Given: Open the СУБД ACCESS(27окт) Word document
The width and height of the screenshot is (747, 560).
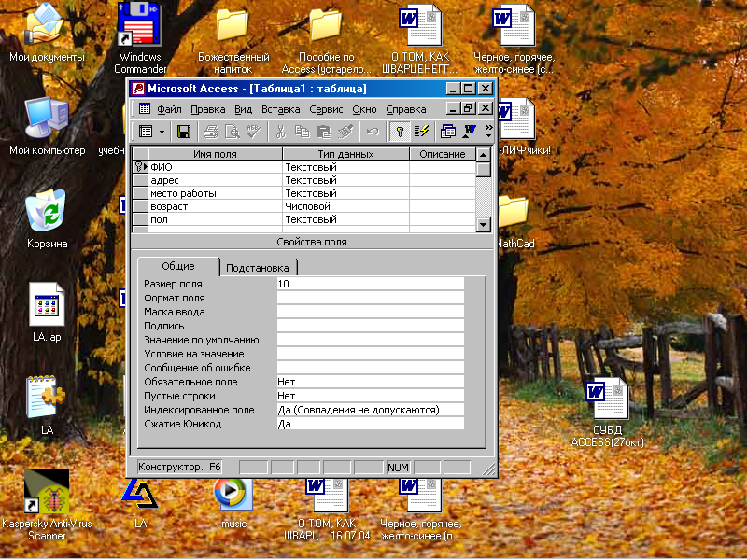Looking at the screenshot, I should tap(608, 413).
